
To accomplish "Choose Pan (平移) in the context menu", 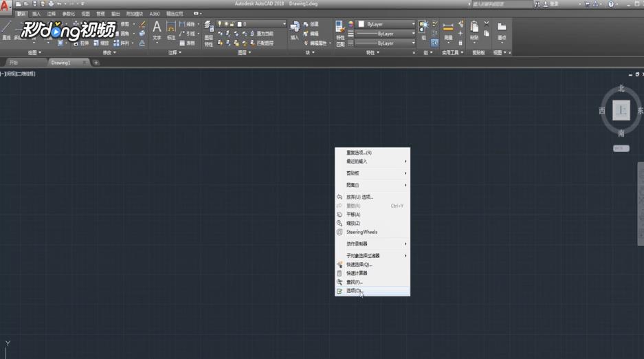I will point(372,215).
